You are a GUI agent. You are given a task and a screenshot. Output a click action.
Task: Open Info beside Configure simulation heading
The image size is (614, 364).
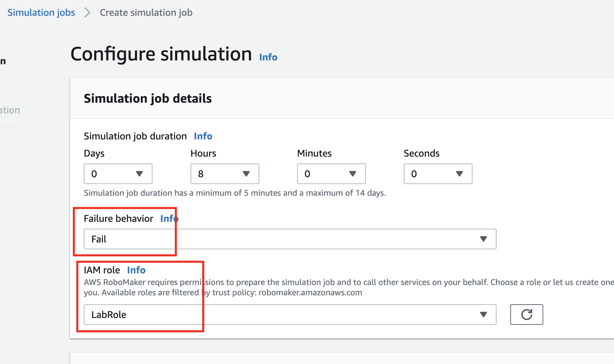click(x=268, y=57)
